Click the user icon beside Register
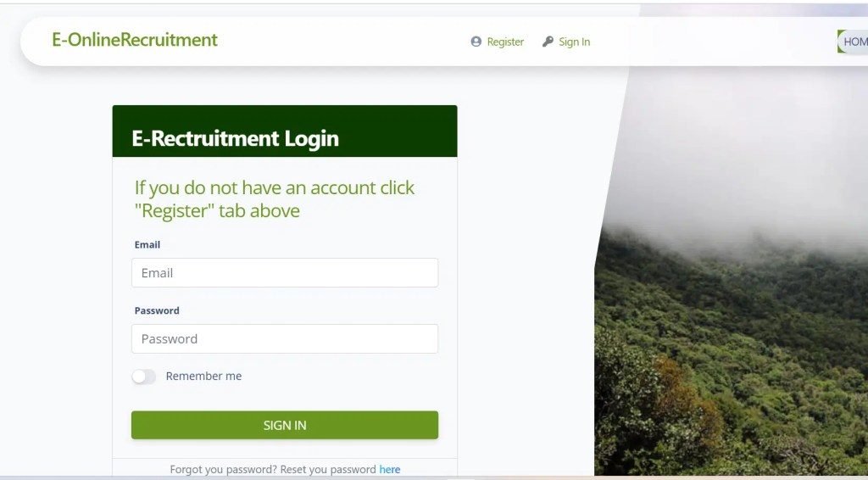The width and height of the screenshot is (868, 480). 476,42
